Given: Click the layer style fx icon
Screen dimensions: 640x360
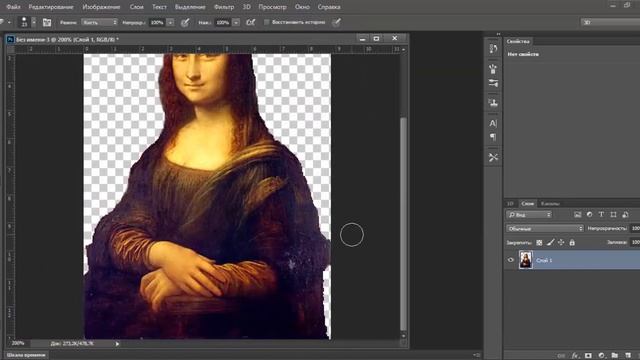Looking at the screenshot, I should 575,356.
